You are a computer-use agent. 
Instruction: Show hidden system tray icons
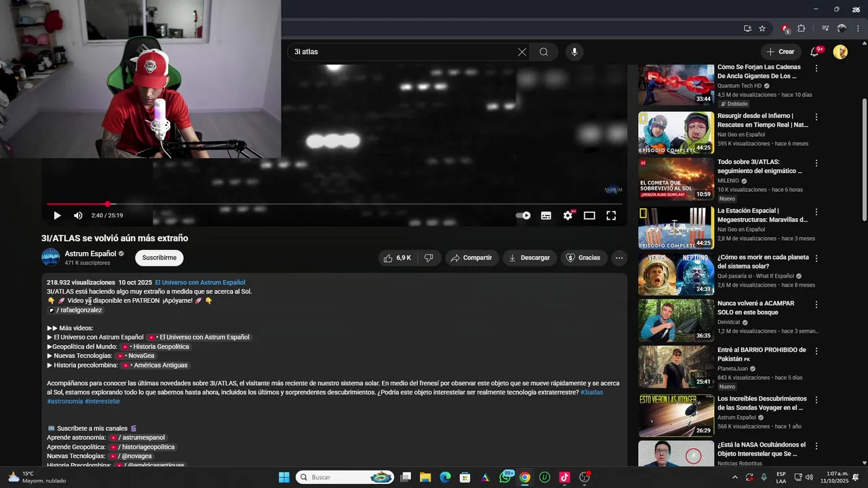tap(734, 477)
